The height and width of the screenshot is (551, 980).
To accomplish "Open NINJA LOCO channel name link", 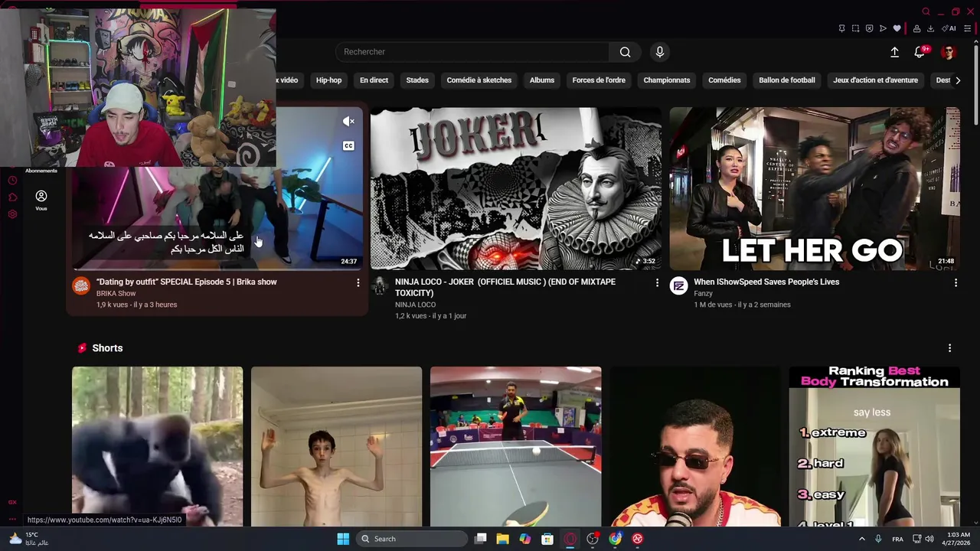I will tap(415, 305).
